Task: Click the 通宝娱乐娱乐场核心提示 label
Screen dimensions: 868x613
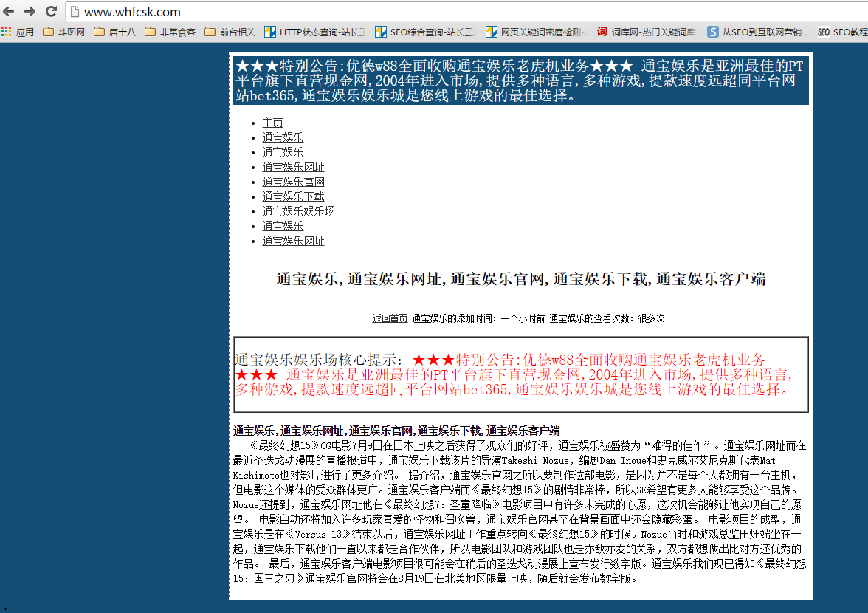Action: pyautogui.click(x=319, y=360)
